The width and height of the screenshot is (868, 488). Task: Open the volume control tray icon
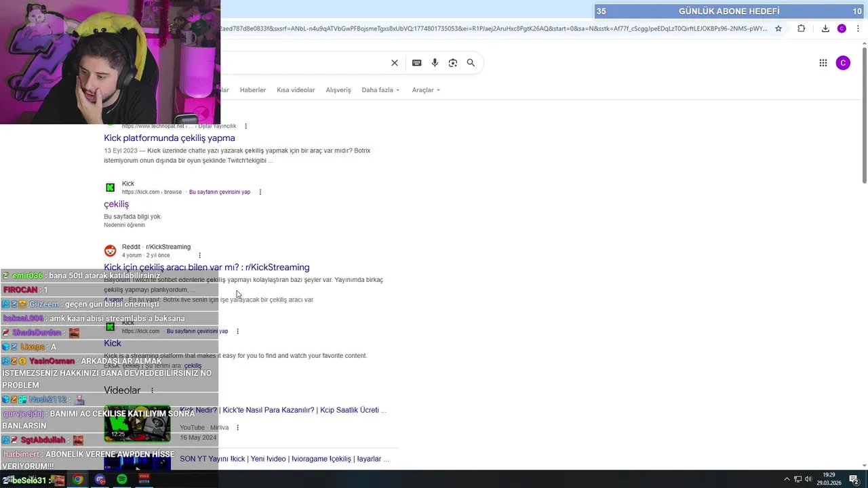[808, 479]
